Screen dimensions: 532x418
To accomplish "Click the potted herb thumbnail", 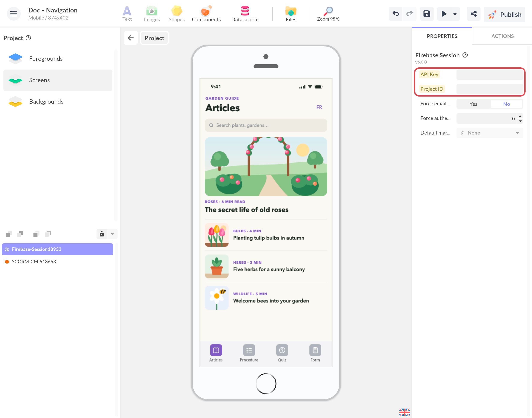I will click(216, 266).
